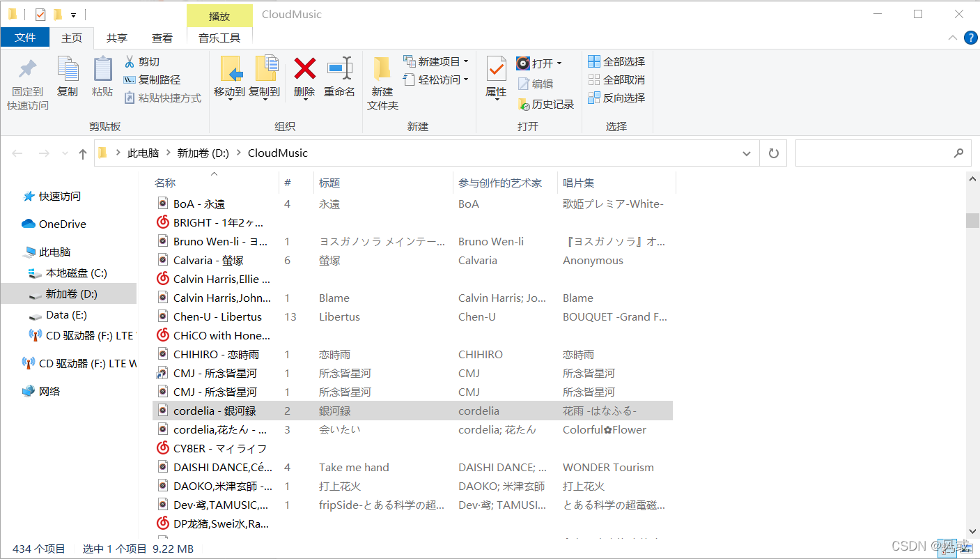Screen dimensions: 980x559
Task: Click 此电脑 in address breadcrumb
Action: click(x=143, y=153)
